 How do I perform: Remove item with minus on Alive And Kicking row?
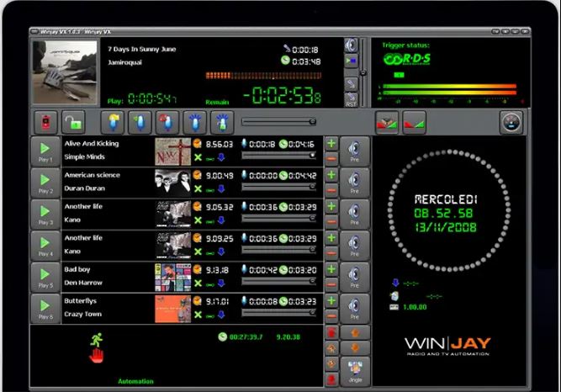click(x=331, y=159)
